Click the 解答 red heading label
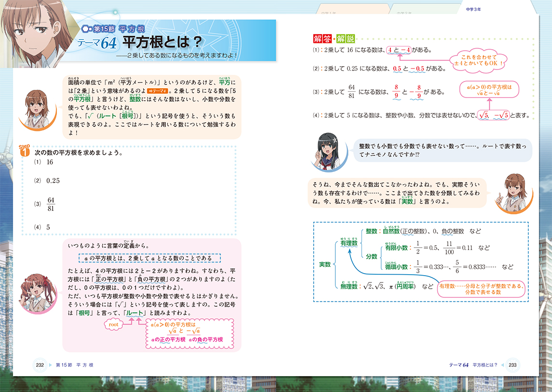 (322, 39)
